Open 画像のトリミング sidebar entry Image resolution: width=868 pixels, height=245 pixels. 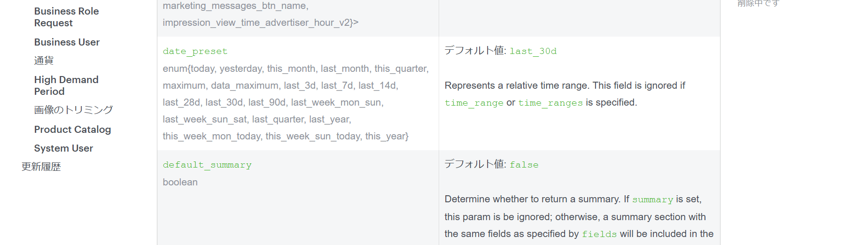pyautogui.click(x=73, y=110)
